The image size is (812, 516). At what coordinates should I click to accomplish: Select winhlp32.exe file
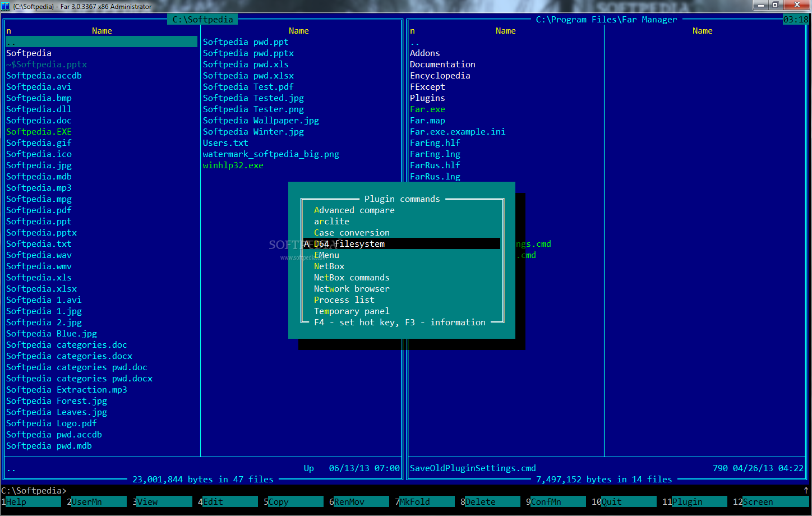click(x=233, y=165)
